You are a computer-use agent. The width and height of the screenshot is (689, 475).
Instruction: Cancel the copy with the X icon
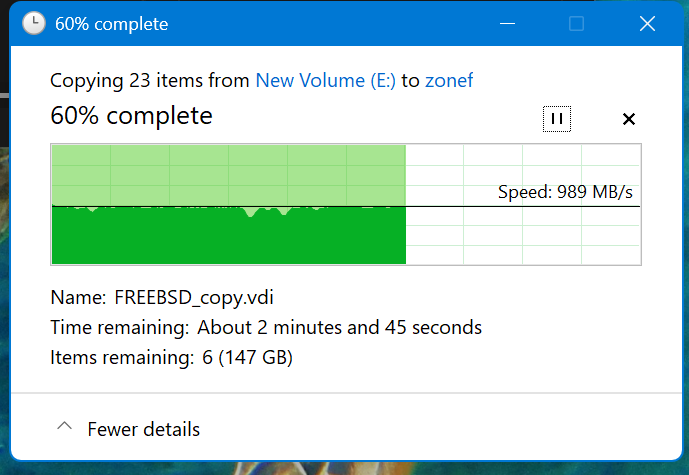(629, 119)
